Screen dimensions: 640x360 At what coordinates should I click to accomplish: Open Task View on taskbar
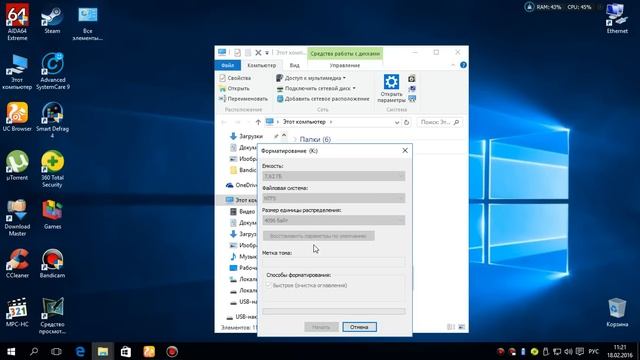coord(56,351)
